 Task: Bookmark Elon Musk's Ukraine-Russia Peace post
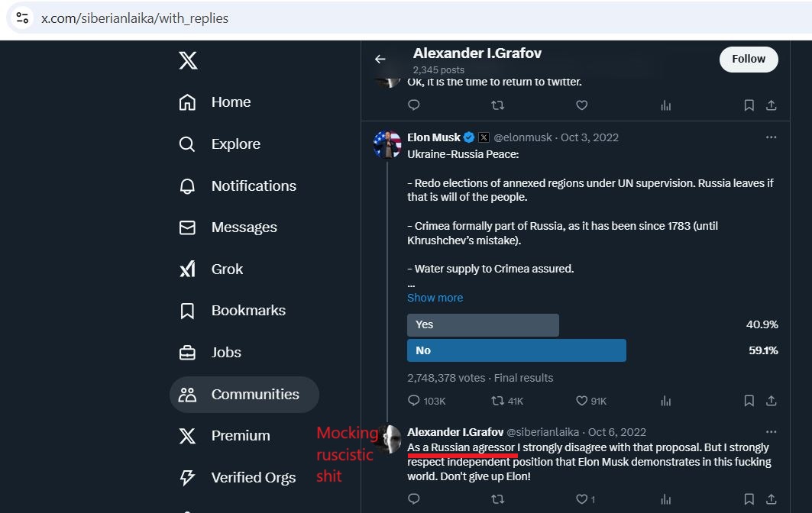coord(749,401)
